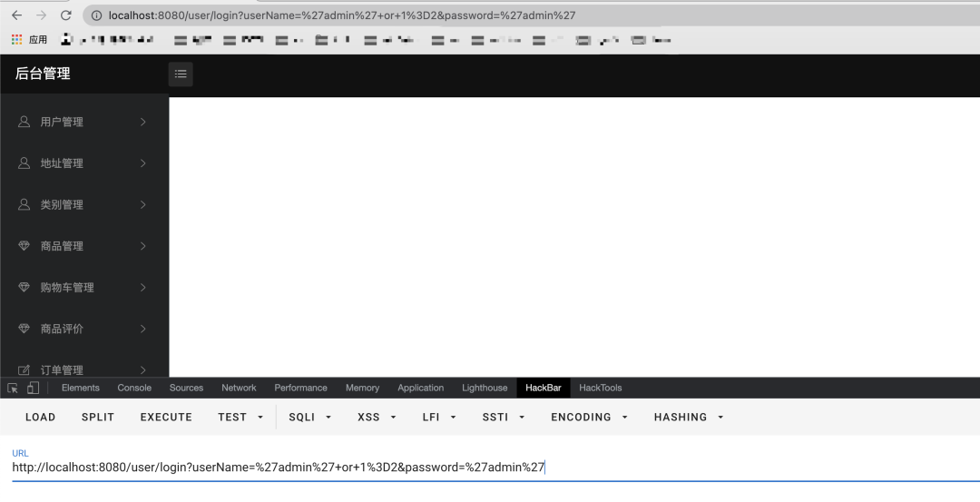Expand the 用户管理 chevron
Image resolution: width=980 pixels, height=502 pixels.
(x=143, y=122)
